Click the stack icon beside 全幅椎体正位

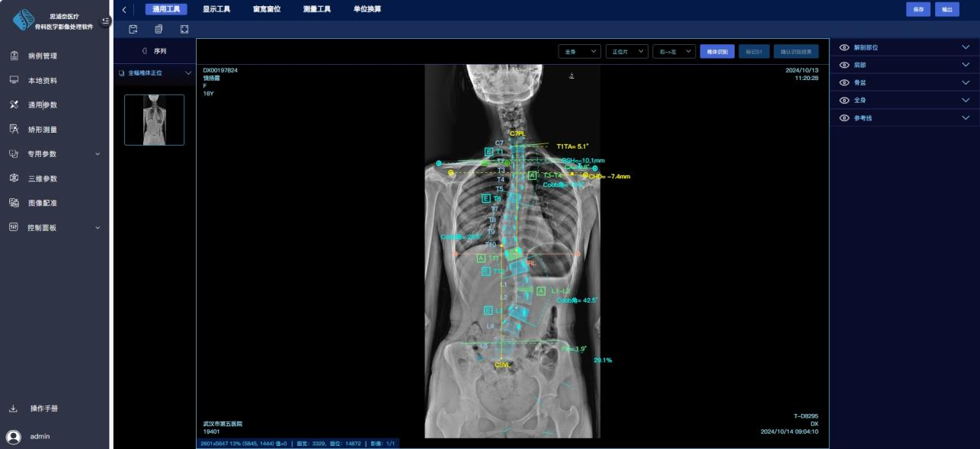coord(121,73)
